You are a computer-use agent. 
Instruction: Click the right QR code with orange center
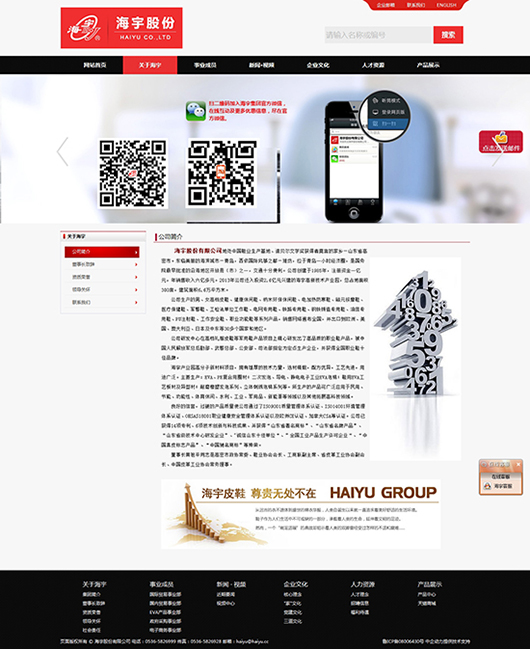click(x=222, y=173)
